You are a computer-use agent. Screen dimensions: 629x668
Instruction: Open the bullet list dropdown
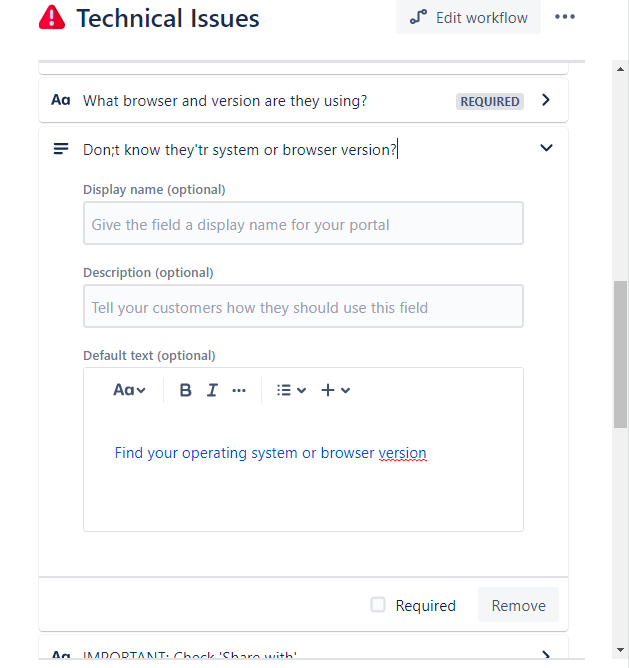click(x=291, y=390)
